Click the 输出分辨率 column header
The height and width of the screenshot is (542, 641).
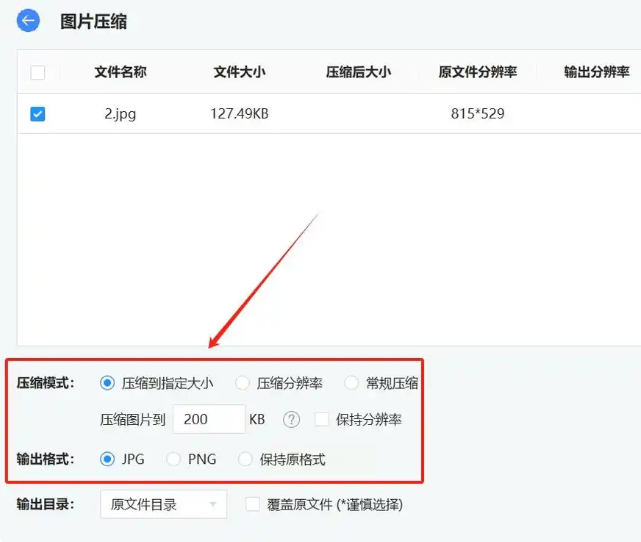click(596, 72)
